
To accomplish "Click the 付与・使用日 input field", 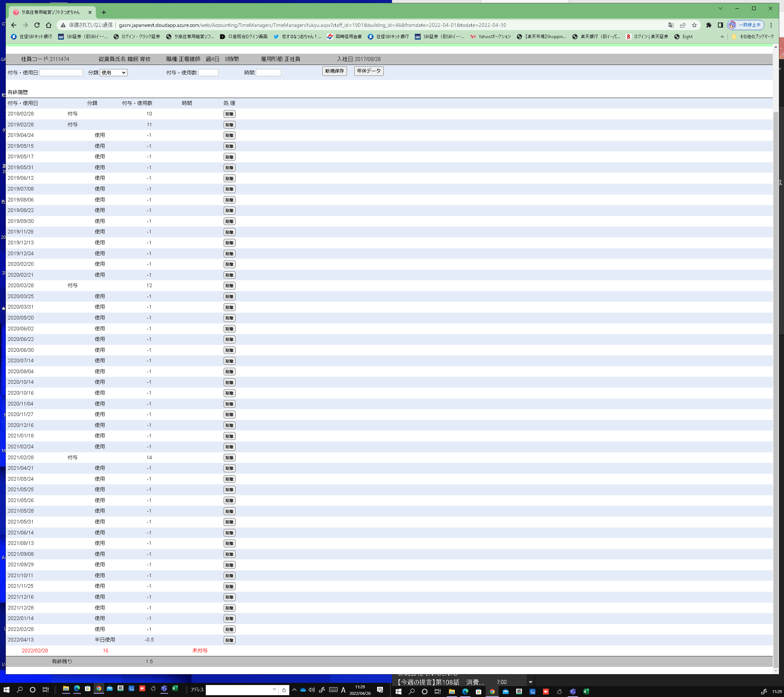I will 61,73.
